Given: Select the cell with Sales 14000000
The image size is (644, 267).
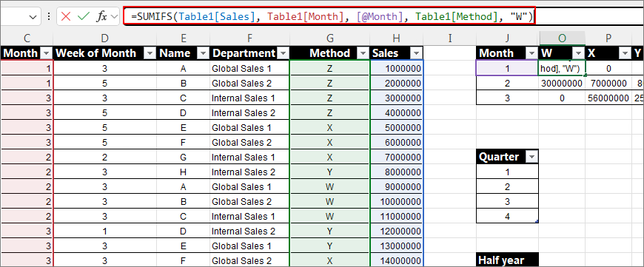Looking at the screenshot, I should 396,260.
